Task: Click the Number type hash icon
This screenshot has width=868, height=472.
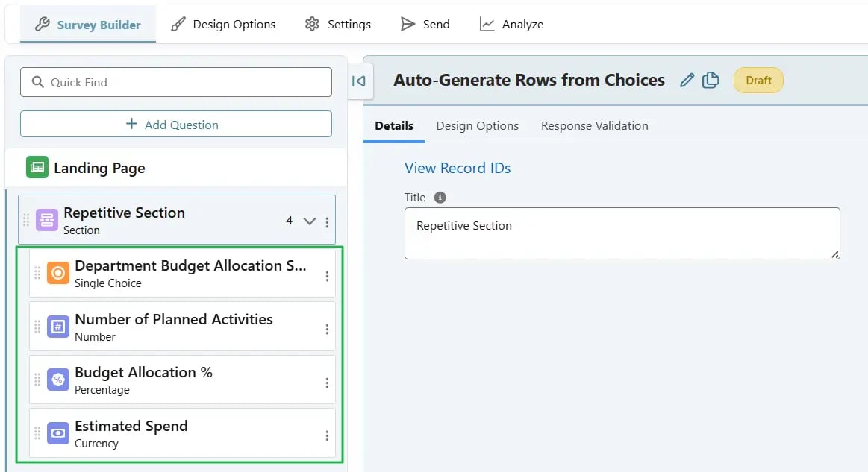Action: click(58, 327)
